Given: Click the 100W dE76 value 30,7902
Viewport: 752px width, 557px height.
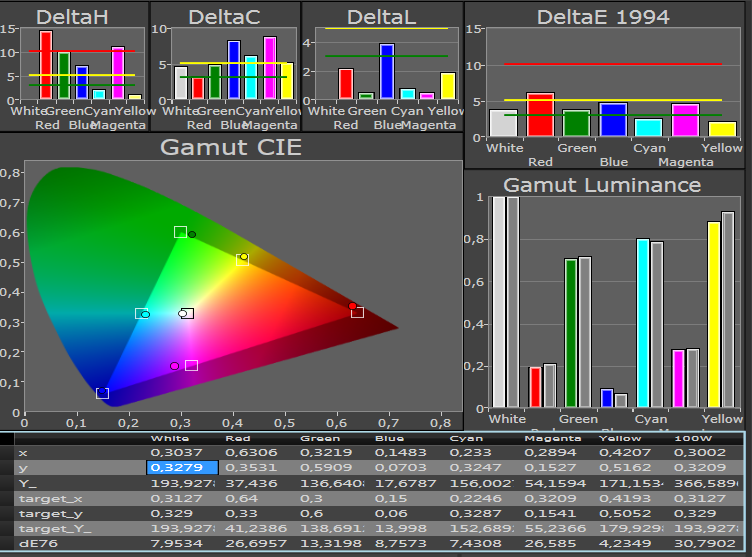Looking at the screenshot, I should coord(705,544).
